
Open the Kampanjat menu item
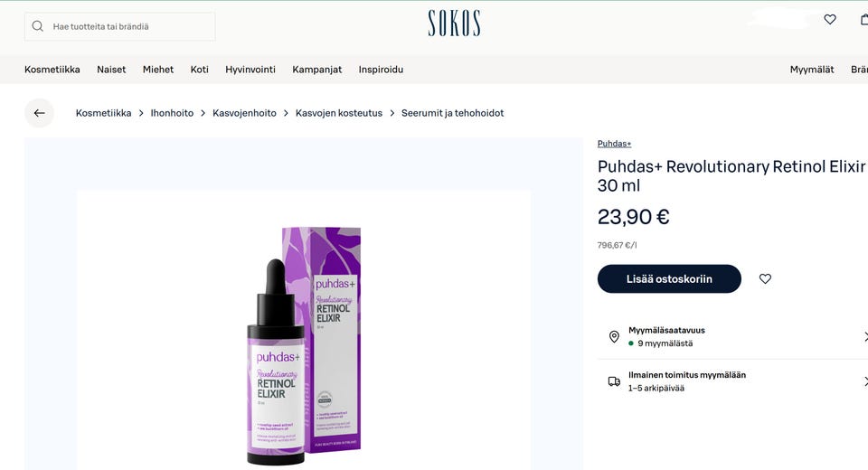point(317,70)
